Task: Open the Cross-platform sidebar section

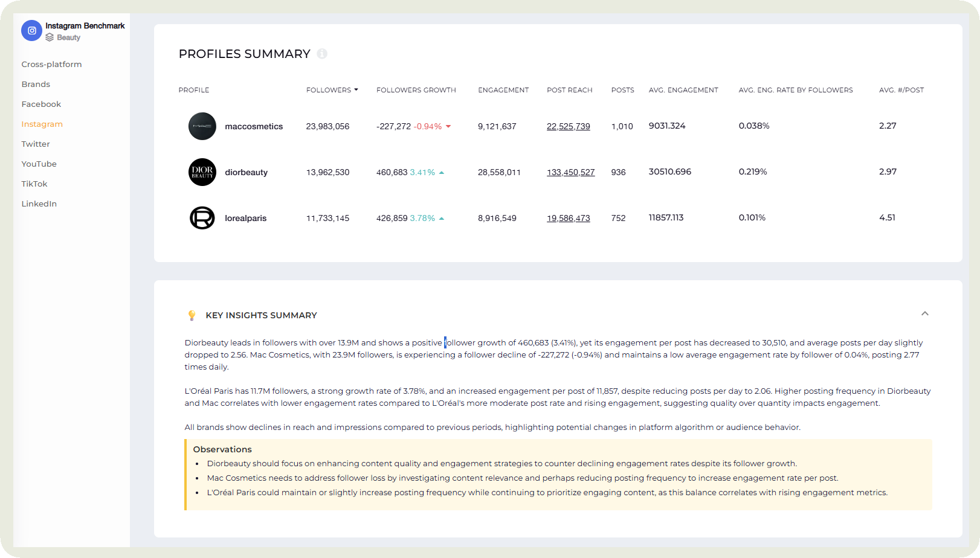Action: (51, 65)
